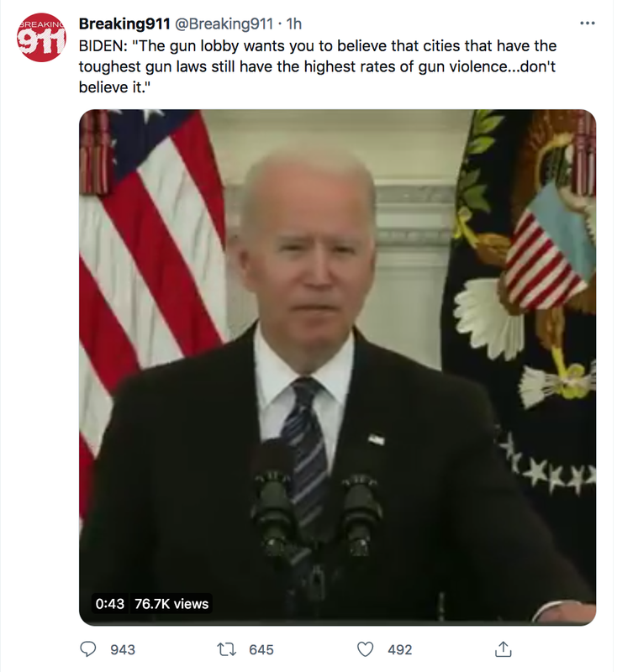617x672 pixels.
Task: Play the Biden press conference video
Action: [x=337, y=367]
